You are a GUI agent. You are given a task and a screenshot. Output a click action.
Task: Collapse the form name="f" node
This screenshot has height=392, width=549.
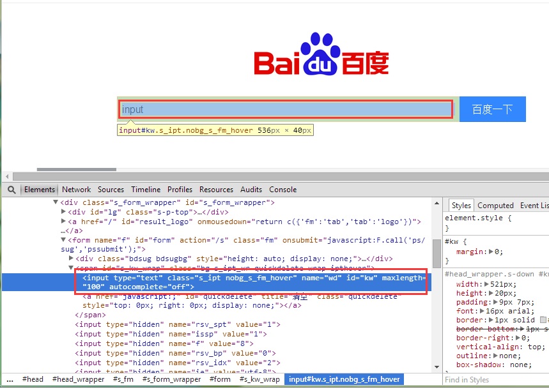pos(63,239)
